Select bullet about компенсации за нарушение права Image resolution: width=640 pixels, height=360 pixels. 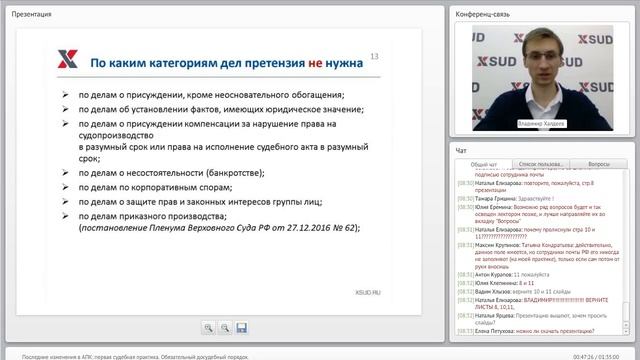[223, 141]
